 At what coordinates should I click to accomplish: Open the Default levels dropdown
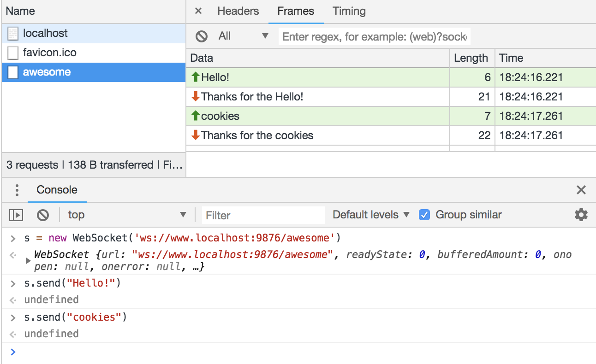click(371, 215)
